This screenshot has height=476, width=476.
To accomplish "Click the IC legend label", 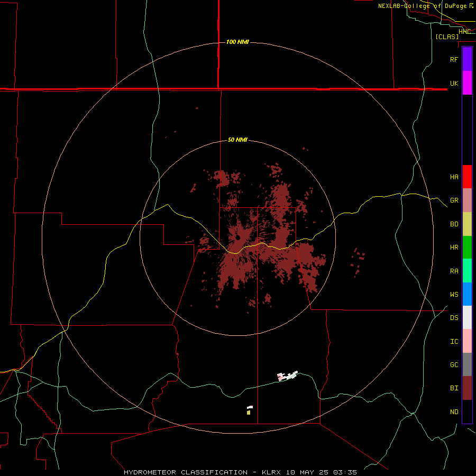I will pos(454,342).
